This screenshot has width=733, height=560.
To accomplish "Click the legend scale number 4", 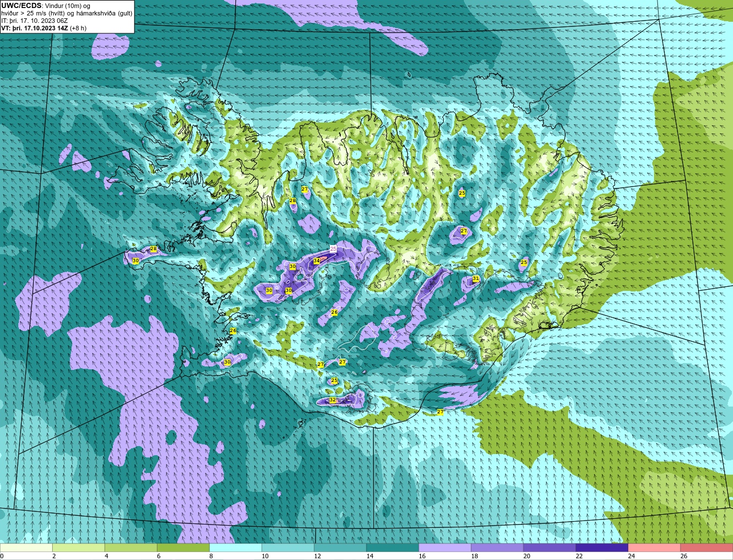I will click(106, 556).
